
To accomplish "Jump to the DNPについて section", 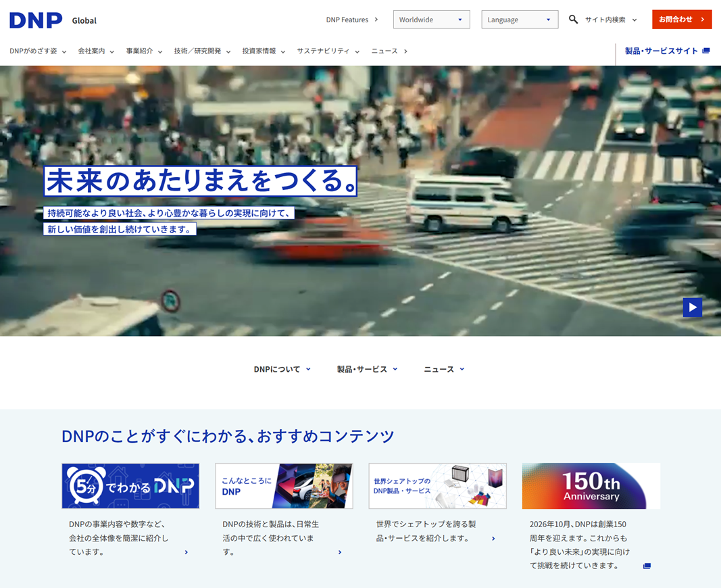I will click(282, 369).
